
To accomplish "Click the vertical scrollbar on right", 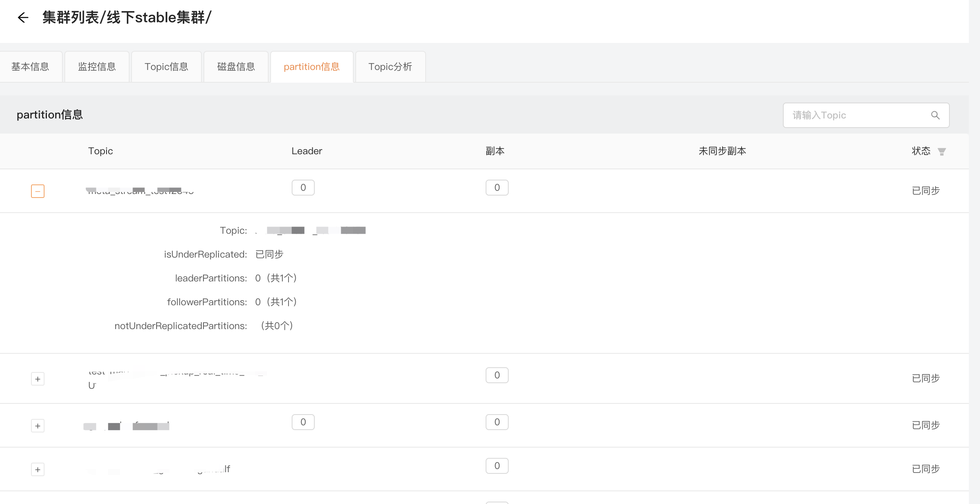I will point(974,252).
